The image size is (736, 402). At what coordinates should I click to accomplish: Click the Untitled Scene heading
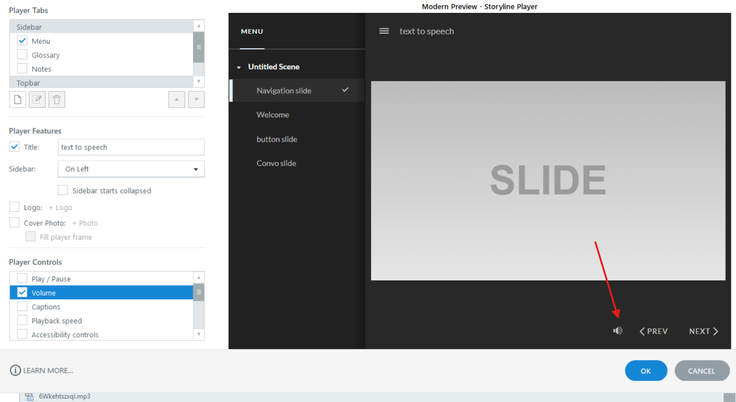pos(274,67)
